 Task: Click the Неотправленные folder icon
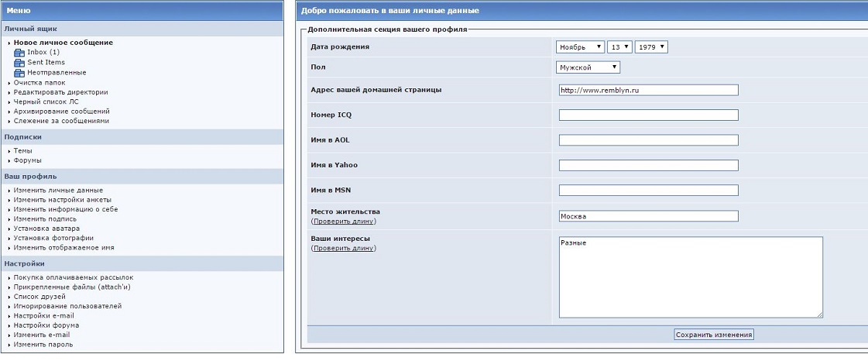point(19,73)
